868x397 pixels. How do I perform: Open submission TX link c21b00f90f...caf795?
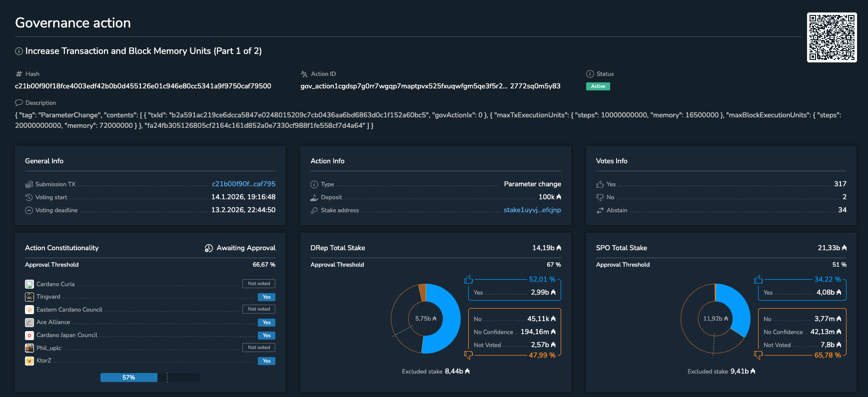(243, 184)
